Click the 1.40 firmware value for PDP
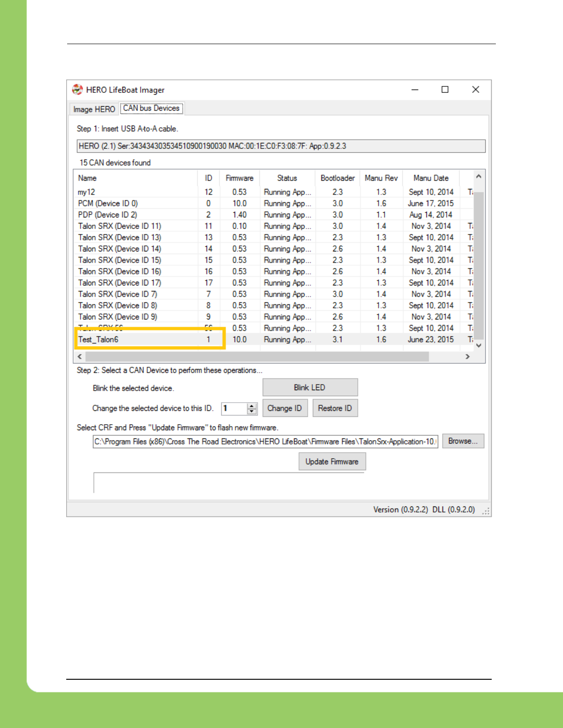The width and height of the screenshot is (563, 728). [240, 215]
